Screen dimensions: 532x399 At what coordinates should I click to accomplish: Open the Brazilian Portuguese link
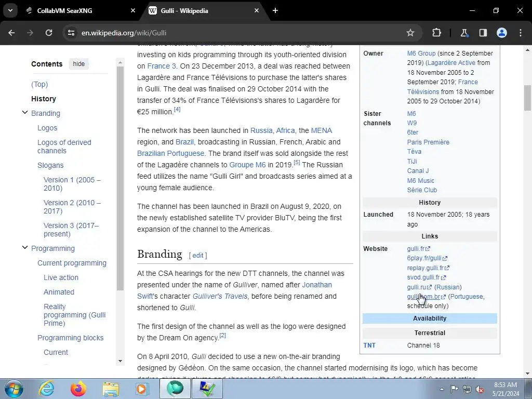coord(170,153)
